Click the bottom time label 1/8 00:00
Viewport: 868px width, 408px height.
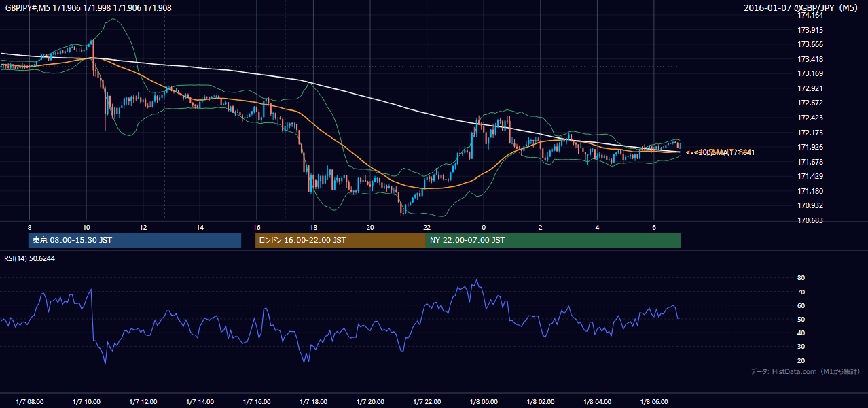484,401
